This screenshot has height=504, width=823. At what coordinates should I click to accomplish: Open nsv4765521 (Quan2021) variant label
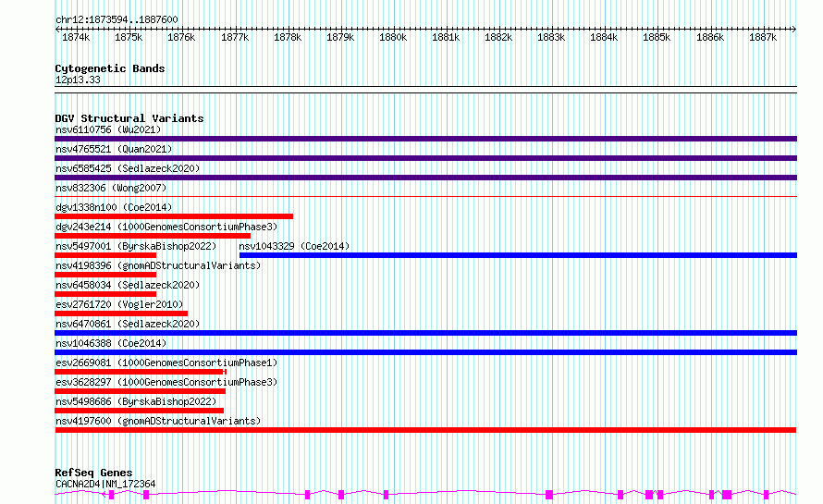pyautogui.click(x=114, y=149)
